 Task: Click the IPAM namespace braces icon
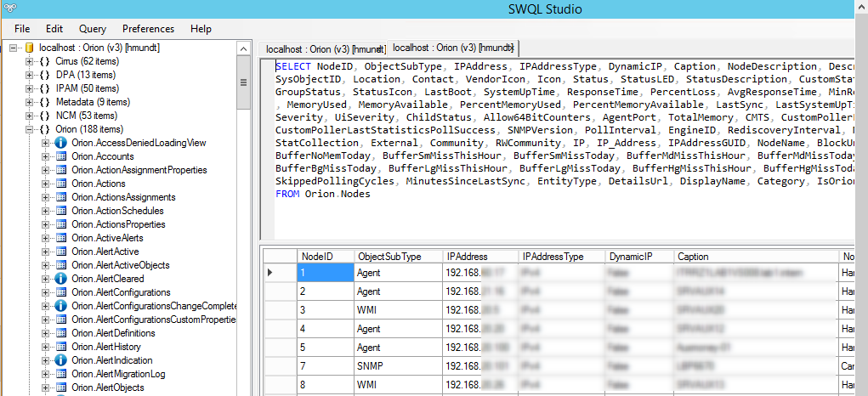[x=45, y=88]
